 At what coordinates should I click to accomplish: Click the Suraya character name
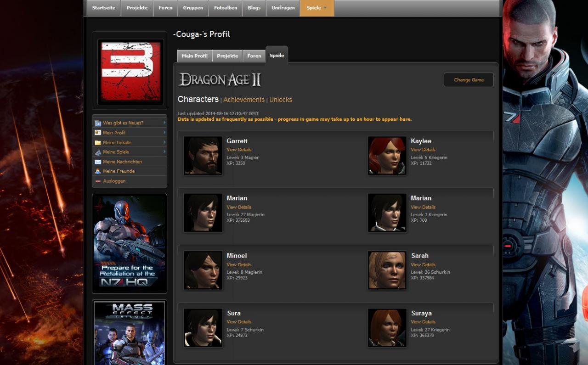click(x=421, y=313)
